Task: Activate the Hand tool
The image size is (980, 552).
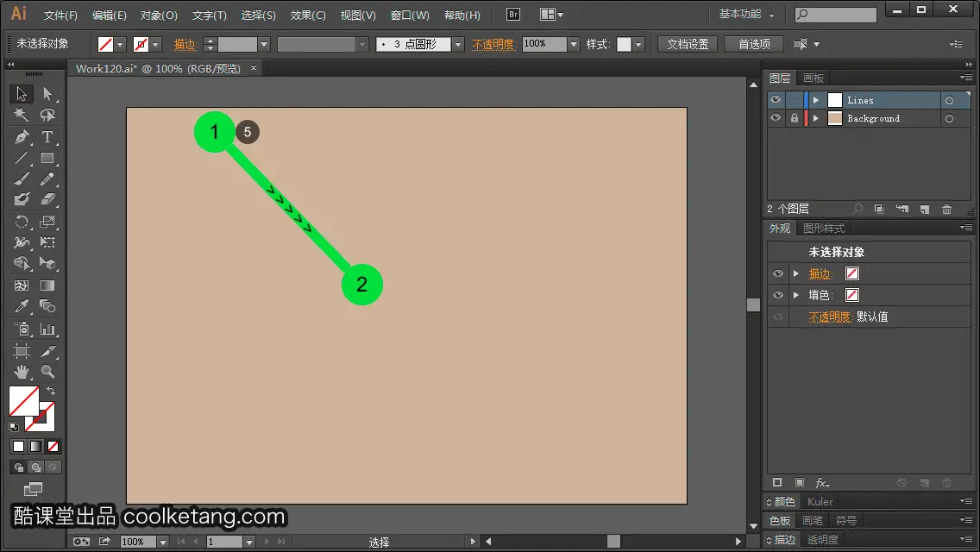Action: (22, 372)
